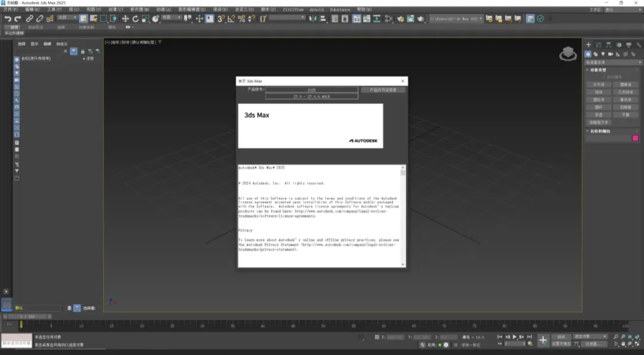Close the About 3ds Max dialog

point(402,81)
